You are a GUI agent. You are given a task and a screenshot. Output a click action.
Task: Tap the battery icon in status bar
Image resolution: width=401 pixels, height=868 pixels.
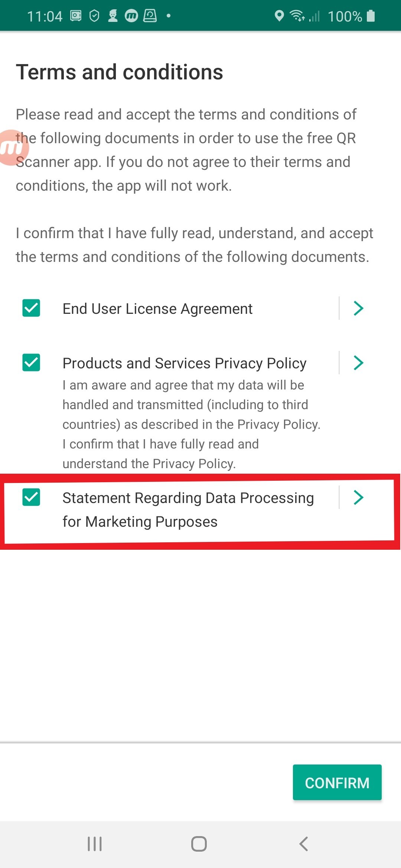coord(371,16)
